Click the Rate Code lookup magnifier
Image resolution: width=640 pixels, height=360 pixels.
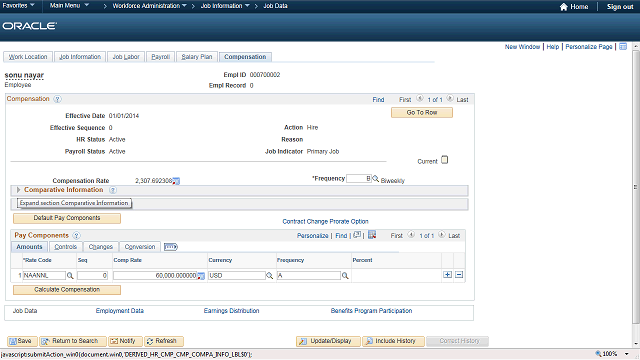point(70,276)
